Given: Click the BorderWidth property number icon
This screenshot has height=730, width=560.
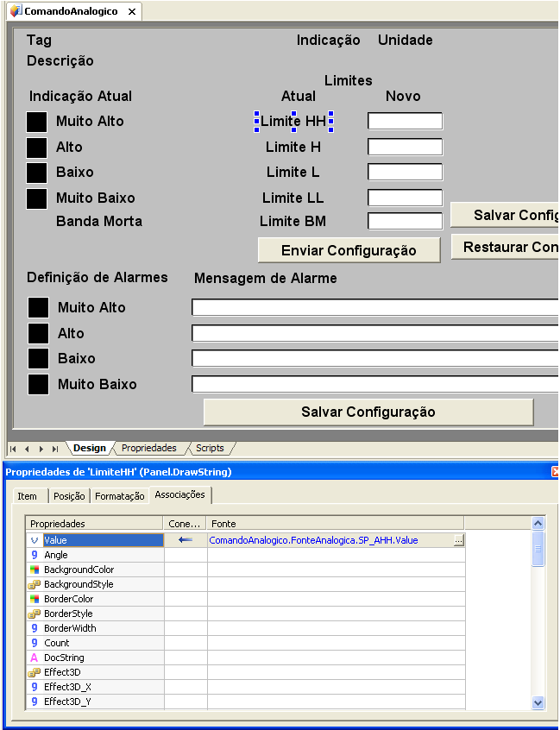Looking at the screenshot, I should coord(34,628).
